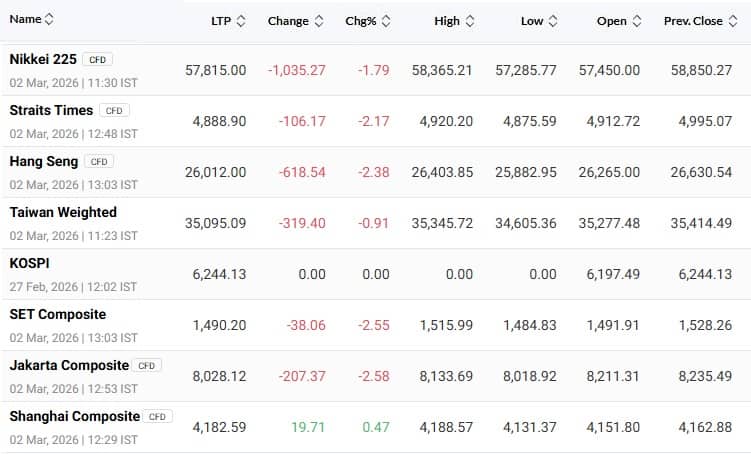The width and height of the screenshot is (751, 454).
Task: Click CFD badge next to Nikkei 225
Action: click(97, 59)
